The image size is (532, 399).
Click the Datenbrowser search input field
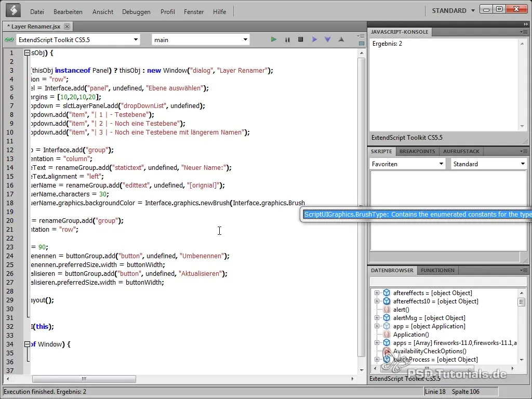pos(448,282)
